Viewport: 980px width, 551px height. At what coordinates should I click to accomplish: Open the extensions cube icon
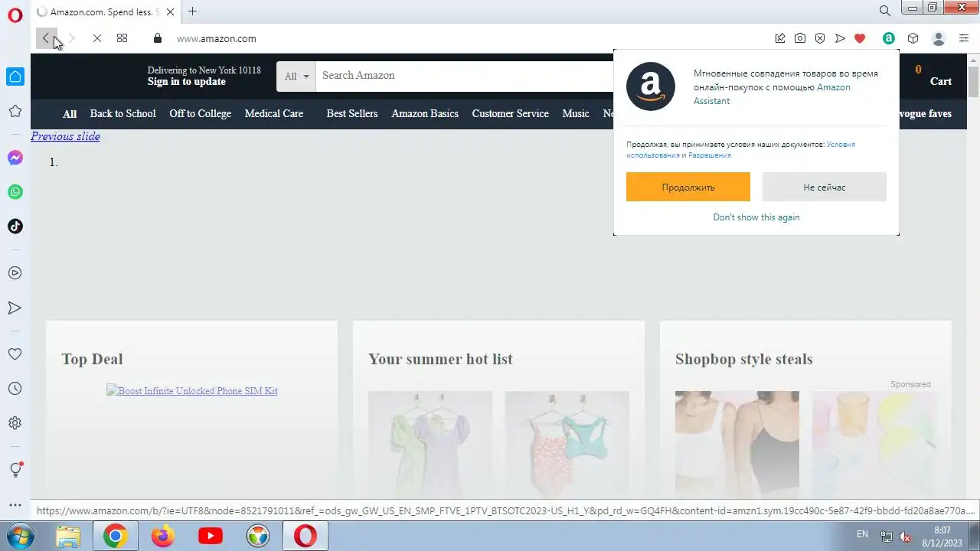pyautogui.click(x=913, y=38)
